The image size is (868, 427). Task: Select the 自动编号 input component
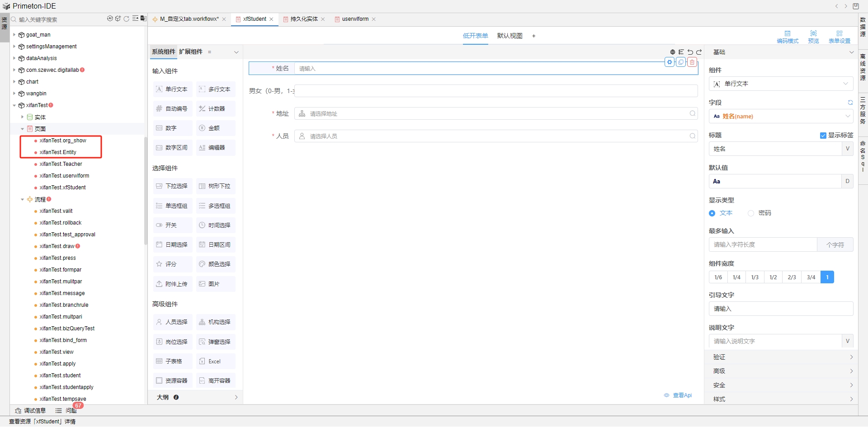pos(172,108)
